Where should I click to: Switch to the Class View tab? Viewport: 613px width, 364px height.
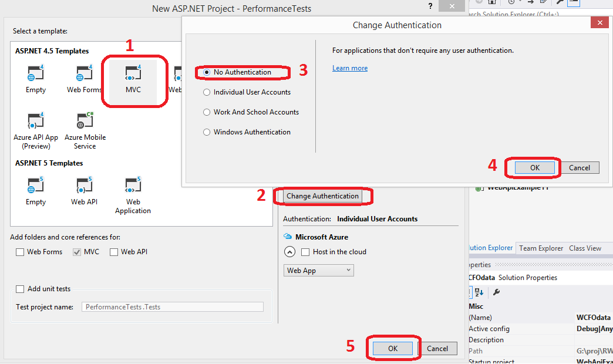point(585,248)
